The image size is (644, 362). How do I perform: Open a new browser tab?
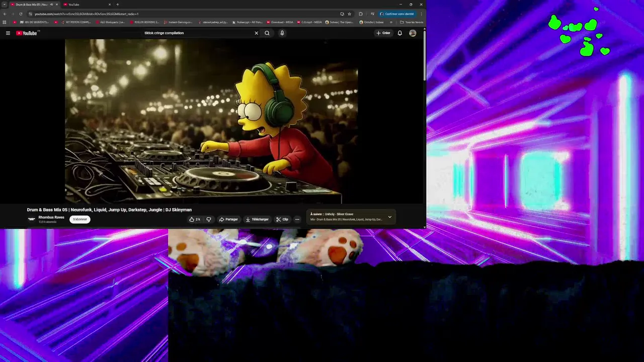118,5
